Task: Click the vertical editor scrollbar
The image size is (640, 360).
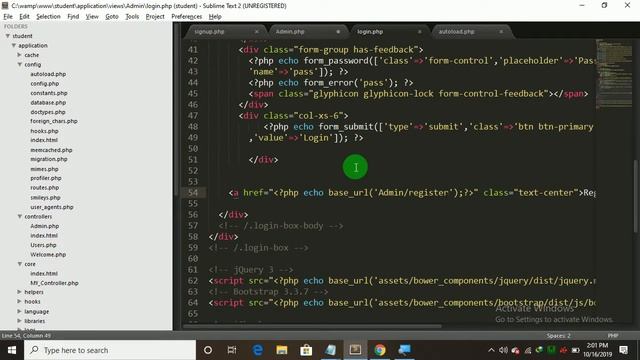Action: pyautogui.click(x=635, y=196)
